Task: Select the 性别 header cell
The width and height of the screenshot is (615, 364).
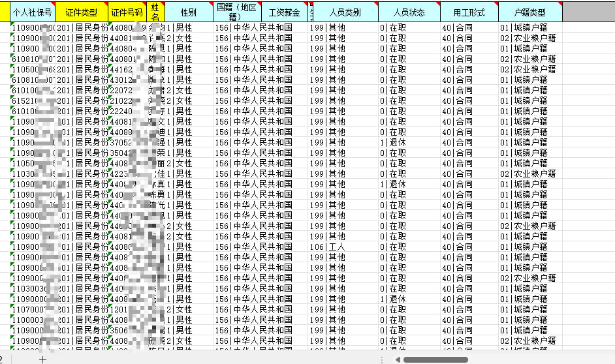Action: click(189, 12)
